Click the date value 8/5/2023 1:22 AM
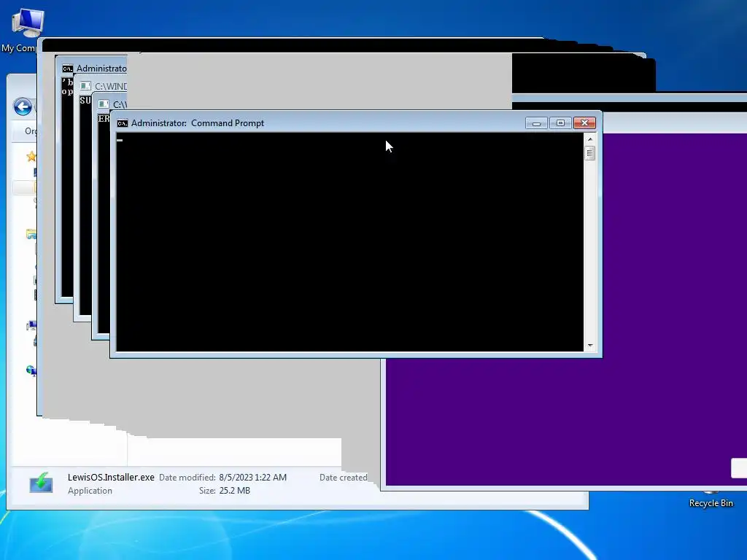 pos(253,477)
